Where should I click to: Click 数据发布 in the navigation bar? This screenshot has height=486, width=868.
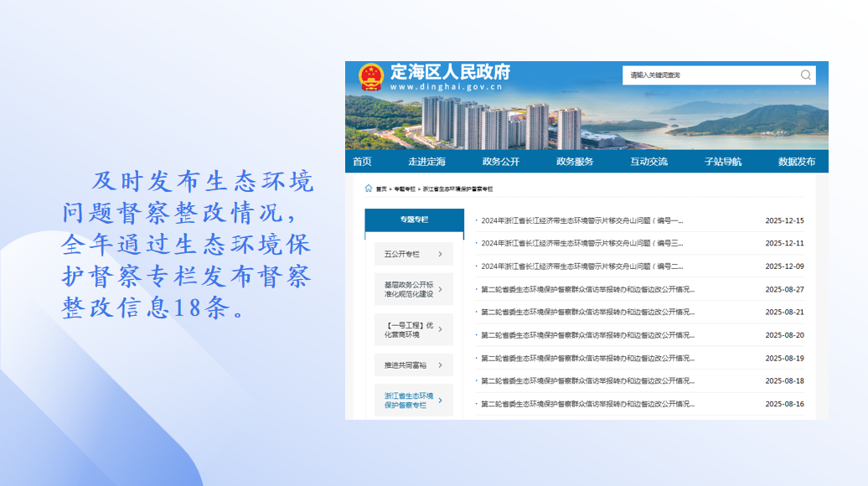tap(796, 162)
